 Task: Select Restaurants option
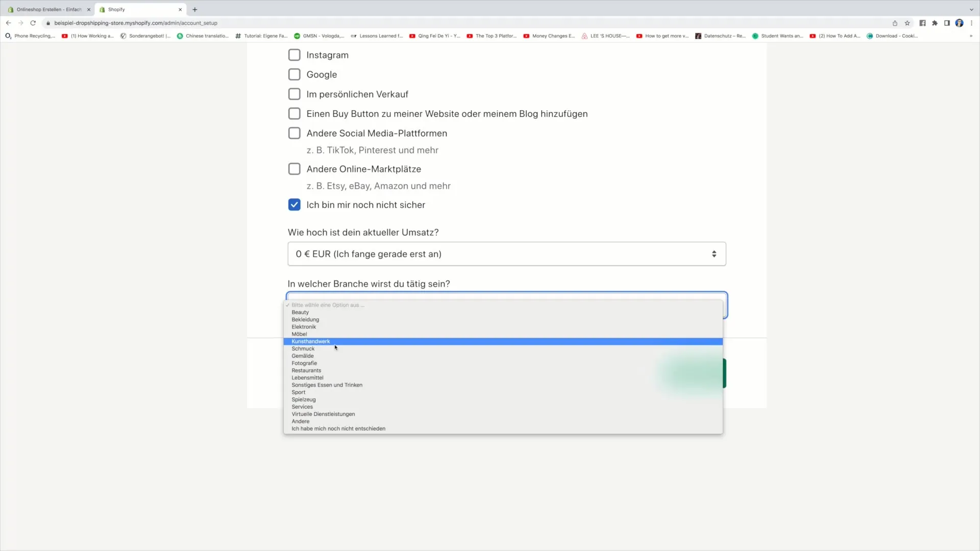click(x=503, y=370)
